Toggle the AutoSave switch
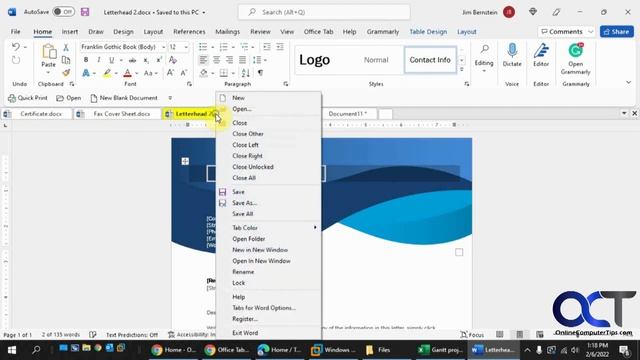640x360 pixels. 63,12
